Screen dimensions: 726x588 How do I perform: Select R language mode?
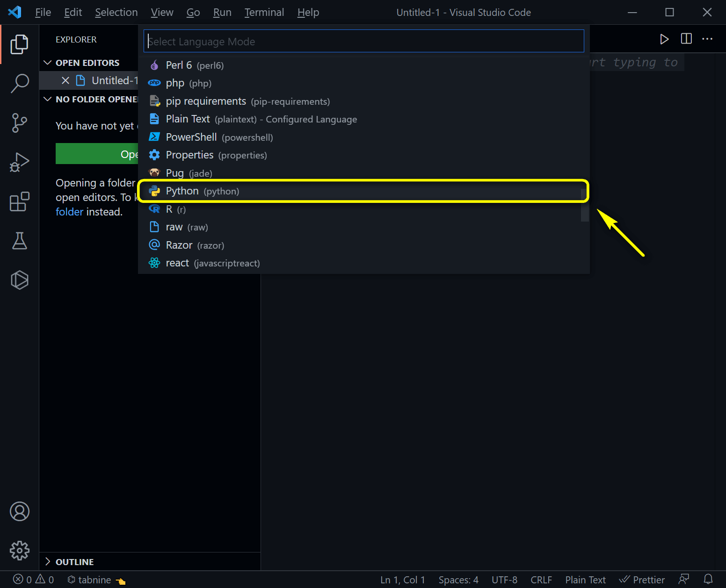click(363, 209)
